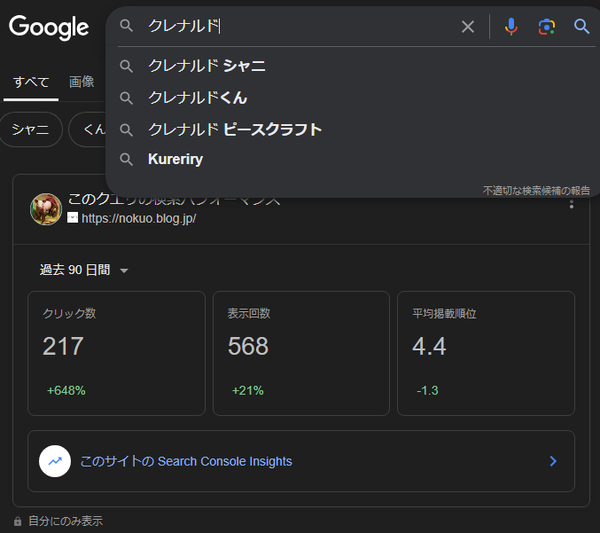Click the blog avatar thumbnail

tap(46, 209)
